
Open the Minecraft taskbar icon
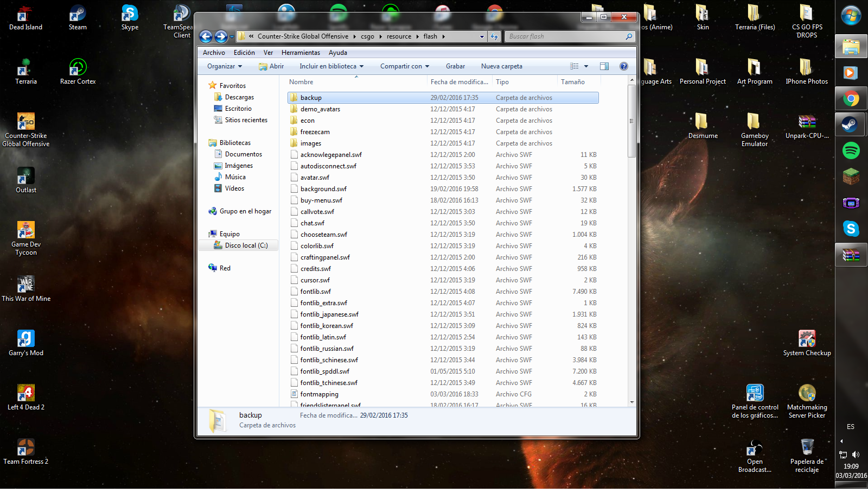(851, 176)
